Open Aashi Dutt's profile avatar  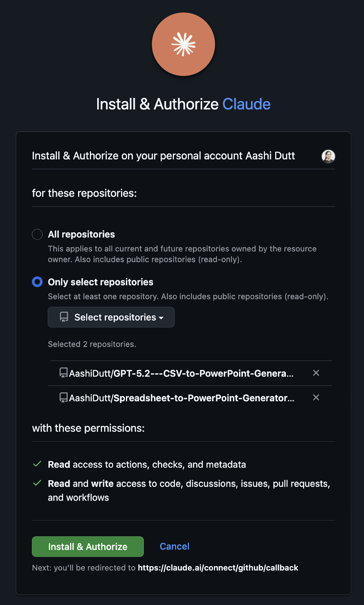point(328,156)
